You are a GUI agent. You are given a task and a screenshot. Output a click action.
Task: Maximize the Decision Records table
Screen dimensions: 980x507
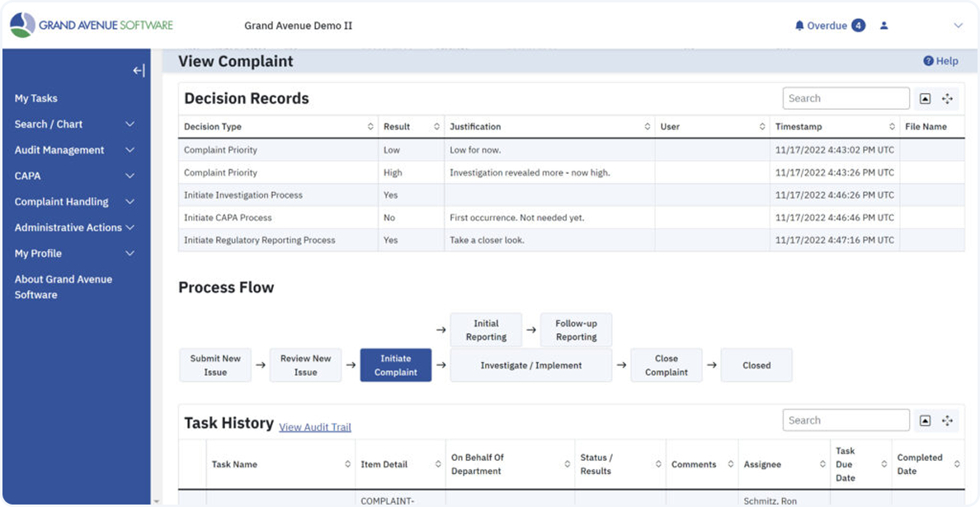click(947, 98)
